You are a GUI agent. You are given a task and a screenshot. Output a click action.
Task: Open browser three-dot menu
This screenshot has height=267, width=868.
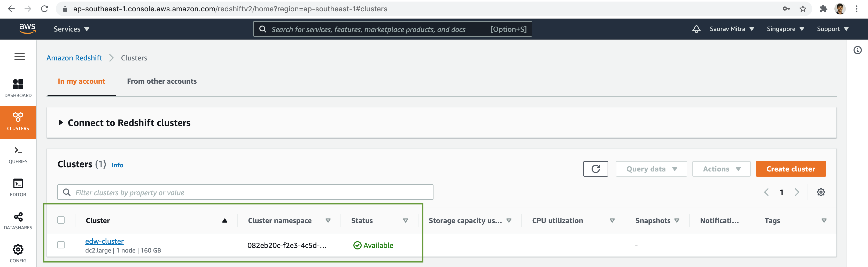pos(856,9)
